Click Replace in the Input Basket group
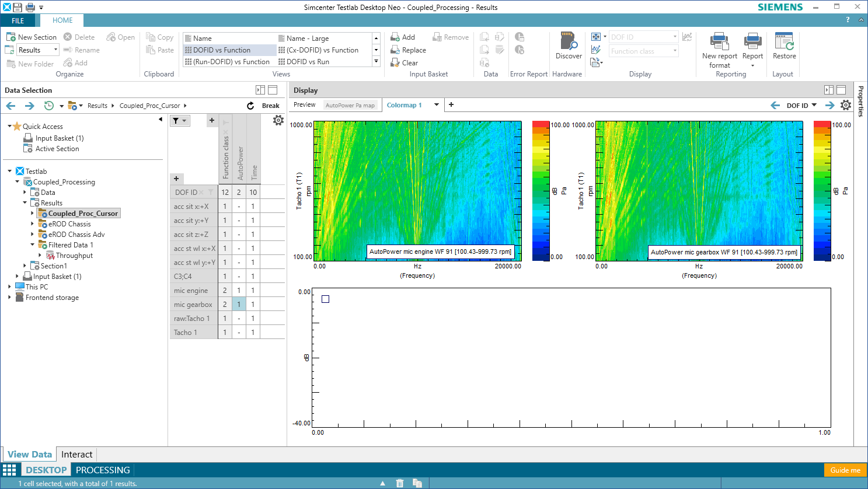The image size is (868, 489). [408, 50]
